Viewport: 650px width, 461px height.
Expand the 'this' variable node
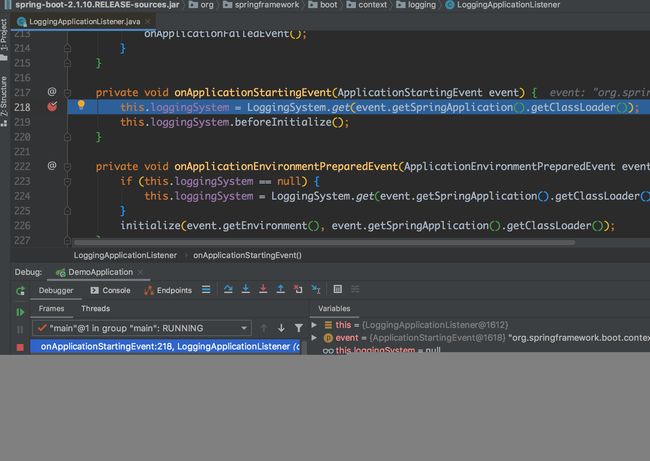[314, 325]
